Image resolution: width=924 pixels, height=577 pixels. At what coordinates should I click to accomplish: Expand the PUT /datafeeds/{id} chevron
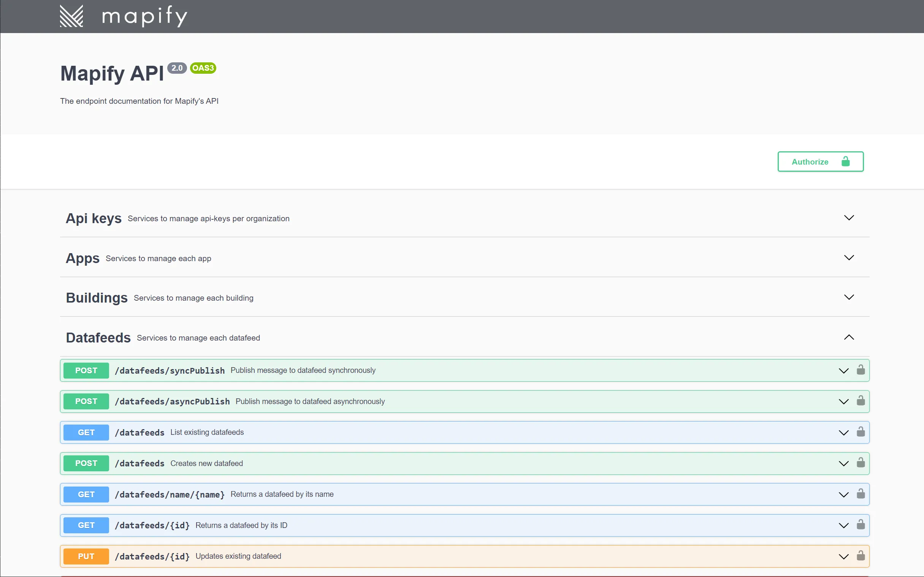click(x=843, y=557)
